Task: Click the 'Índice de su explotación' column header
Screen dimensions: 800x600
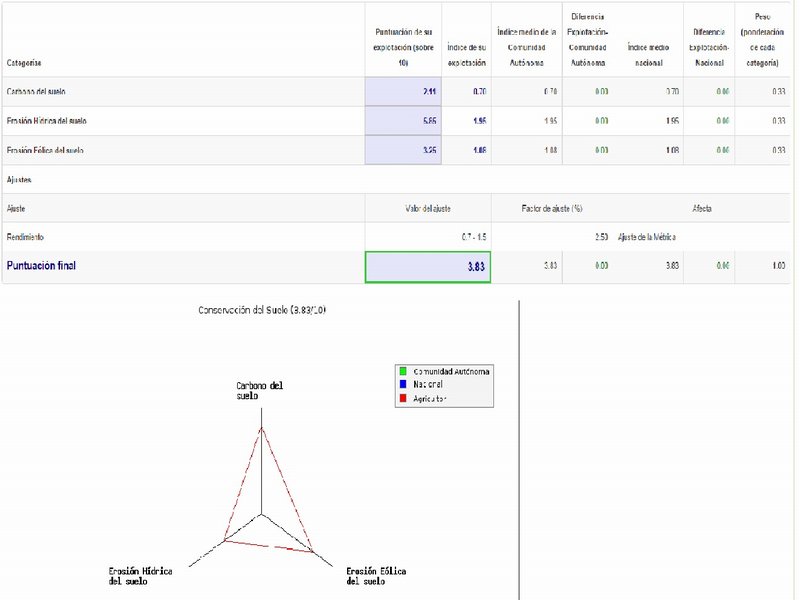Action: (x=466, y=55)
